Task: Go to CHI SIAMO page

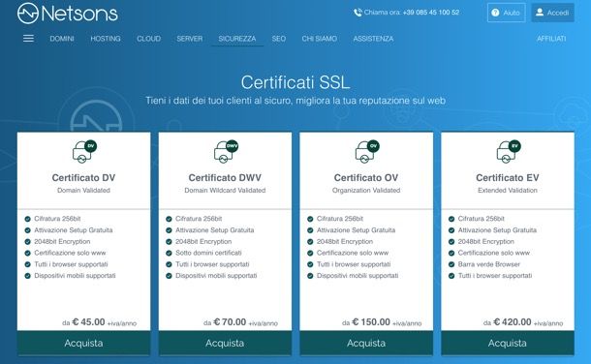Action: (x=320, y=39)
